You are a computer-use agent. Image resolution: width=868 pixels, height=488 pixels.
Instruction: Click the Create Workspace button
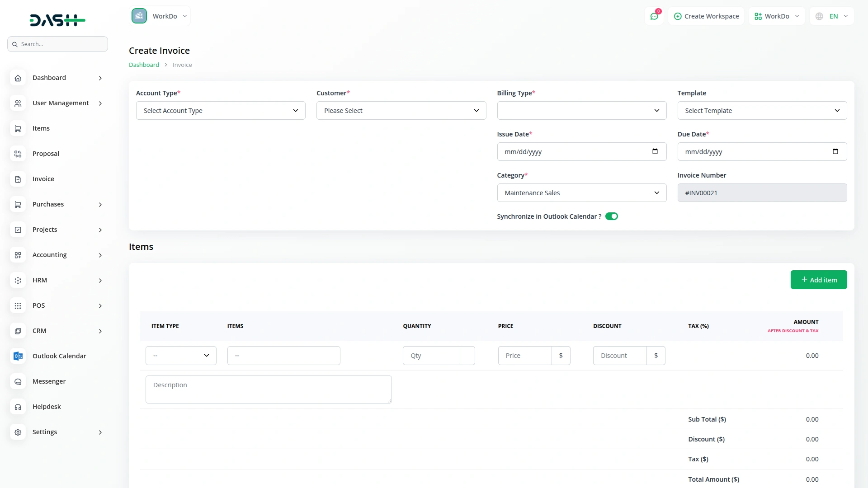coord(706,16)
